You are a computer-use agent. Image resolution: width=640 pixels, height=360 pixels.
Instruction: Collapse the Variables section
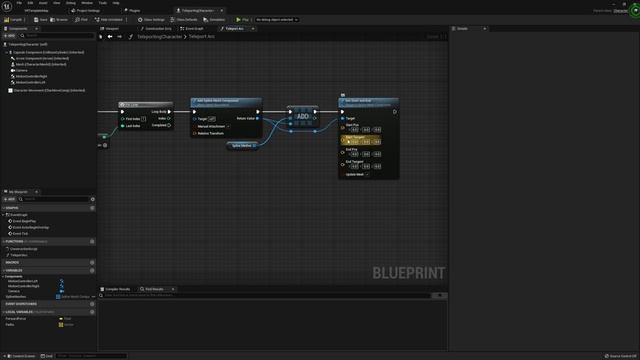point(4,270)
